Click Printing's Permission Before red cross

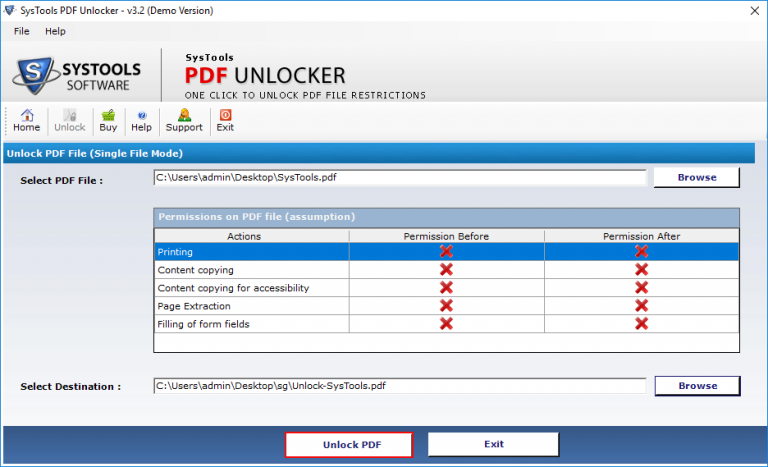(446, 251)
